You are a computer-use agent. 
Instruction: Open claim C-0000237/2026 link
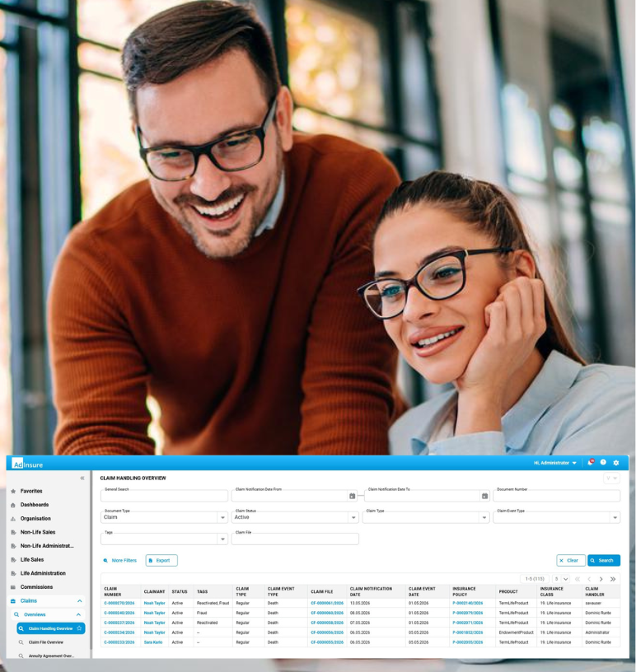coord(119,623)
